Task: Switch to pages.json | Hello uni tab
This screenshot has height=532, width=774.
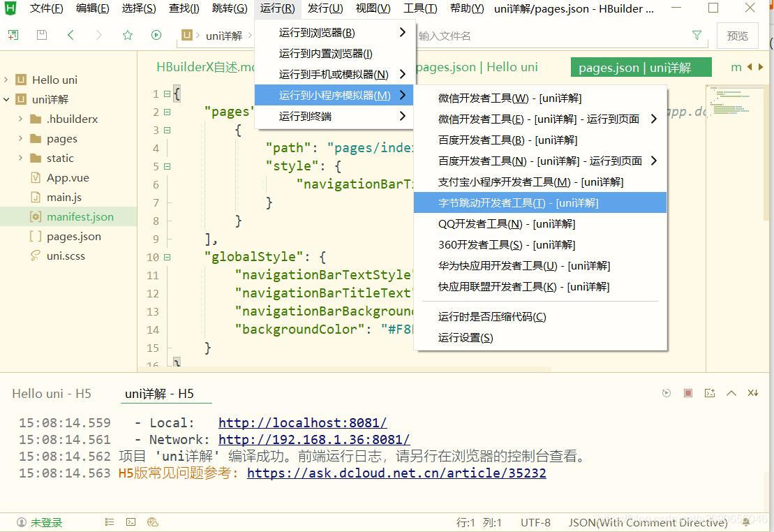Action: point(477,67)
